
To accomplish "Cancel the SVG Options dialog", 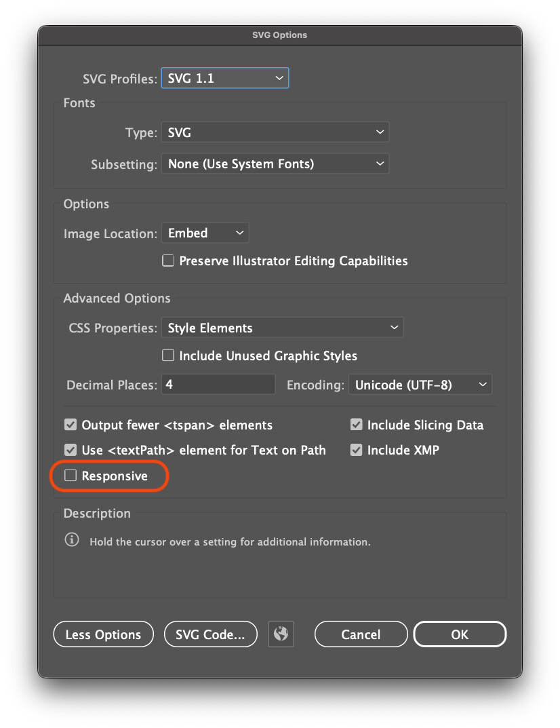I will 361,634.
